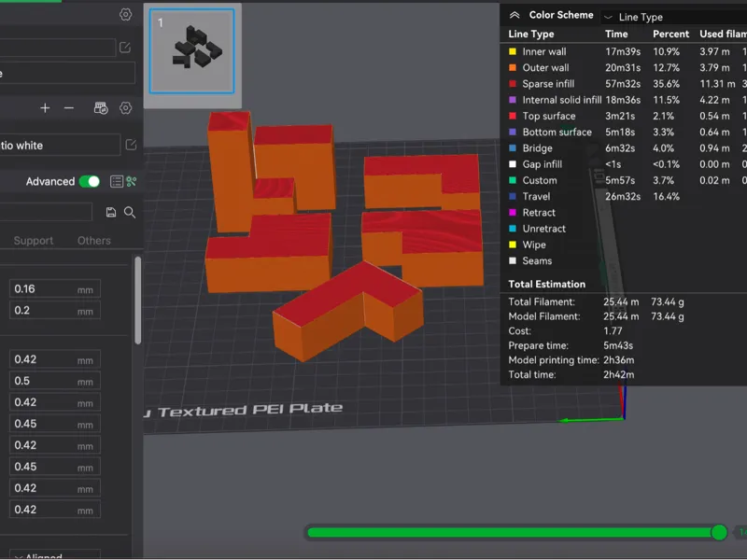The image size is (747, 560).
Task: Click the Seams legend row
Action: 624,261
